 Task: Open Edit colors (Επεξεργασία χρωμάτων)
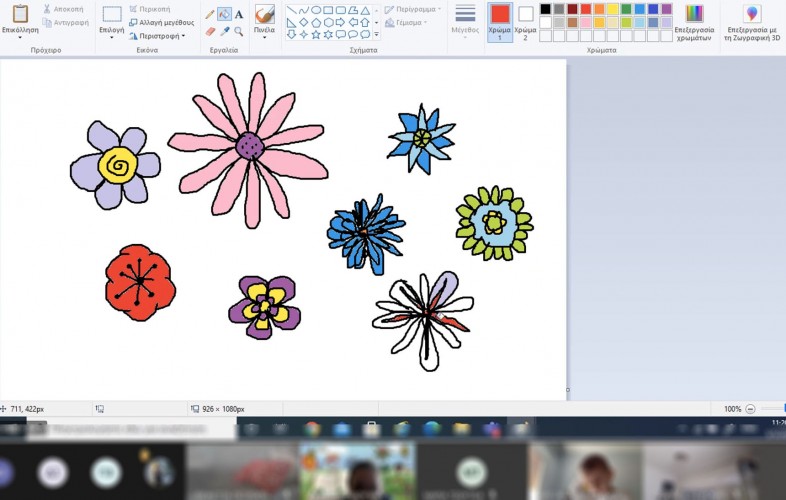694,14
